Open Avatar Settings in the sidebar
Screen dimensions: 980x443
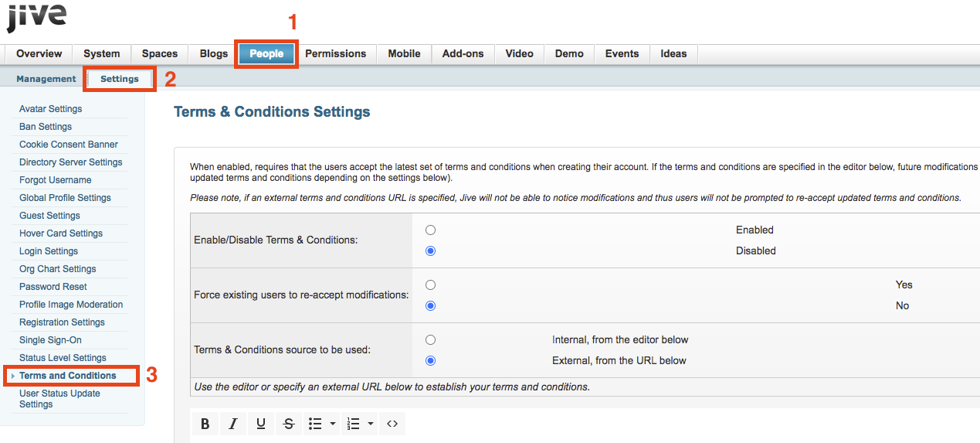coord(50,109)
